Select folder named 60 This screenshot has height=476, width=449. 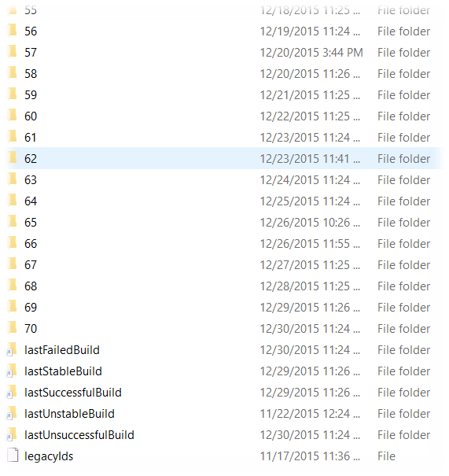point(31,116)
